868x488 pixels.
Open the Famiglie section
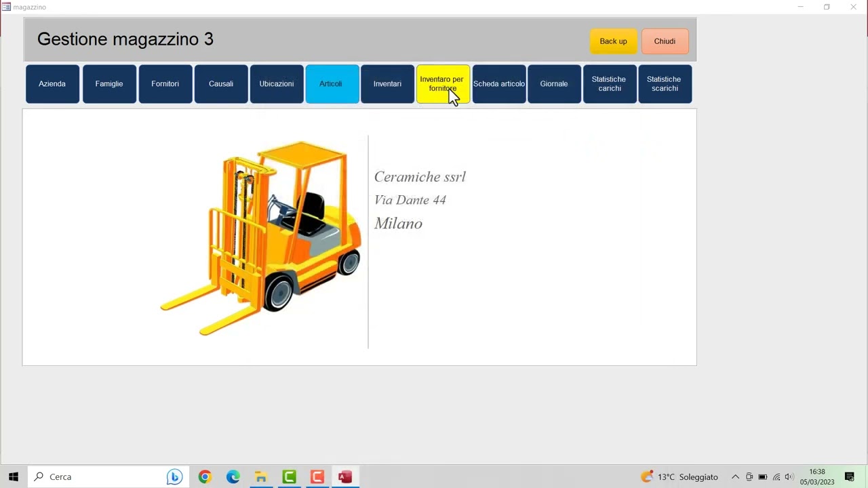pyautogui.click(x=109, y=84)
